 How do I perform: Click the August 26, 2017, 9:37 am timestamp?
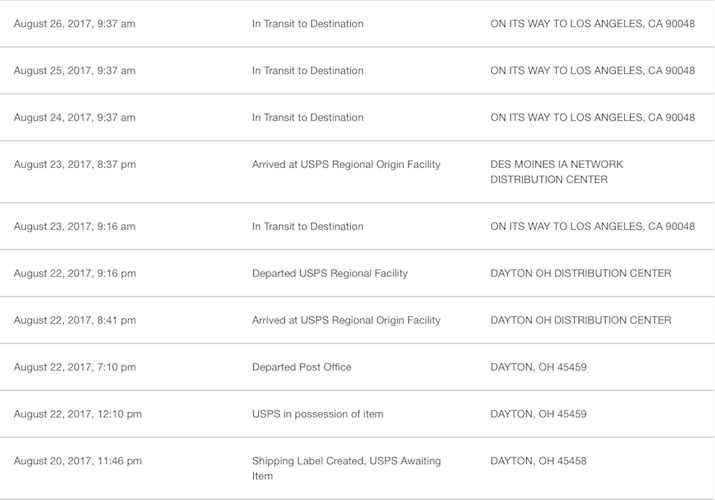(x=74, y=23)
